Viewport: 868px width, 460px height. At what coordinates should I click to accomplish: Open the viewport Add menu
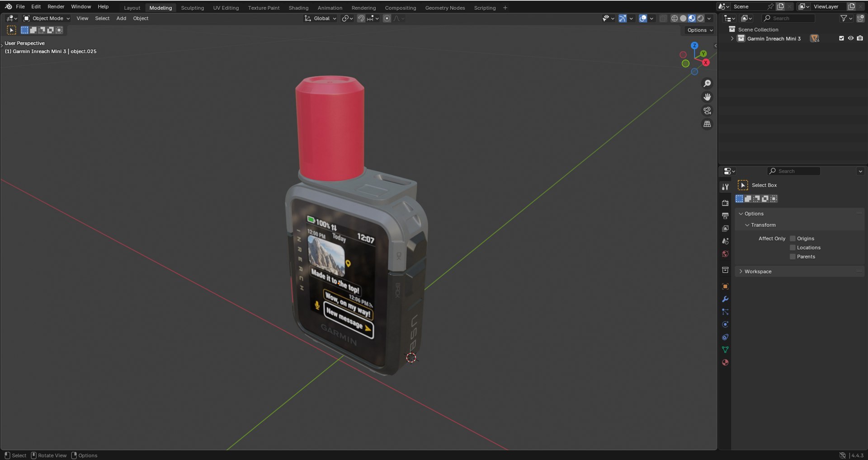[121, 19]
